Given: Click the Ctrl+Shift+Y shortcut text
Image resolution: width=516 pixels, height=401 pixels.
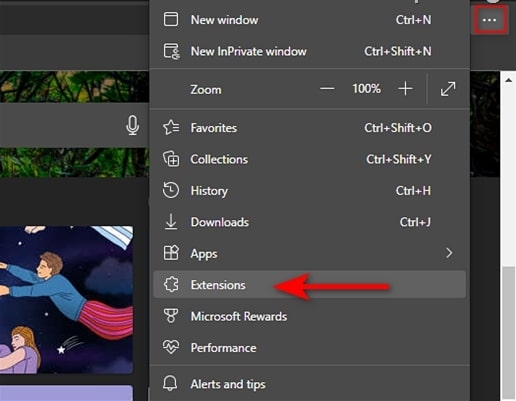Looking at the screenshot, I should pyautogui.click(x=399, y=159).
